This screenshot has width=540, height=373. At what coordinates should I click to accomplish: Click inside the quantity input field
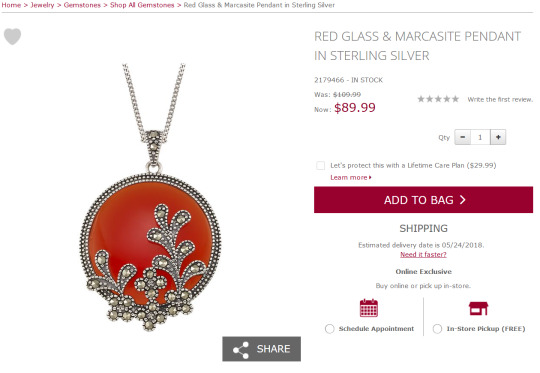coord(480,137)
